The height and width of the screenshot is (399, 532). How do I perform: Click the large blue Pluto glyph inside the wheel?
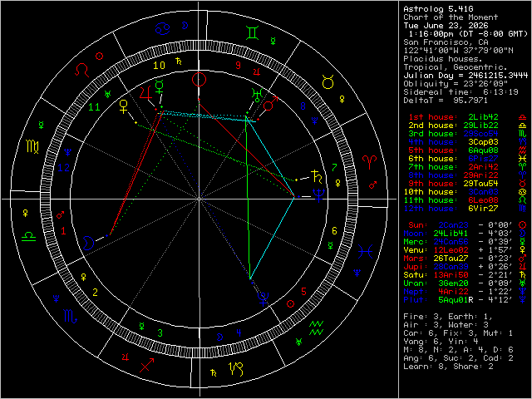pos(263,299)
